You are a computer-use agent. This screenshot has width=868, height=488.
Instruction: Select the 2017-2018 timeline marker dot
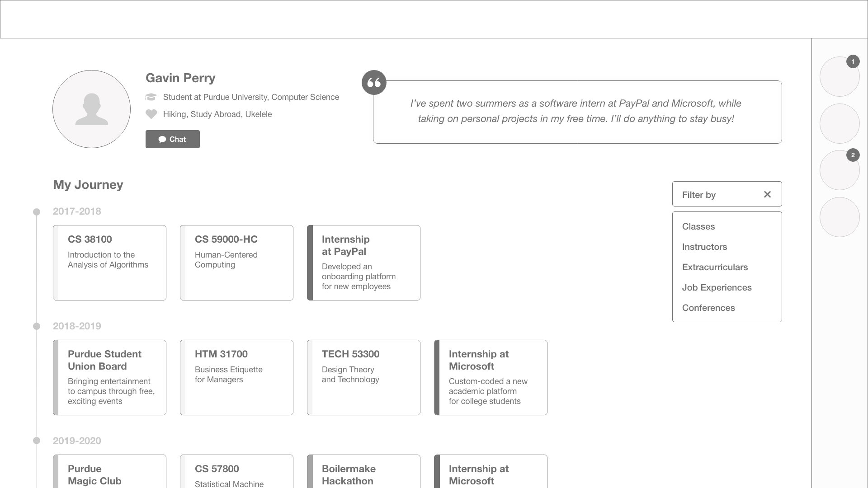pos(37,211)
